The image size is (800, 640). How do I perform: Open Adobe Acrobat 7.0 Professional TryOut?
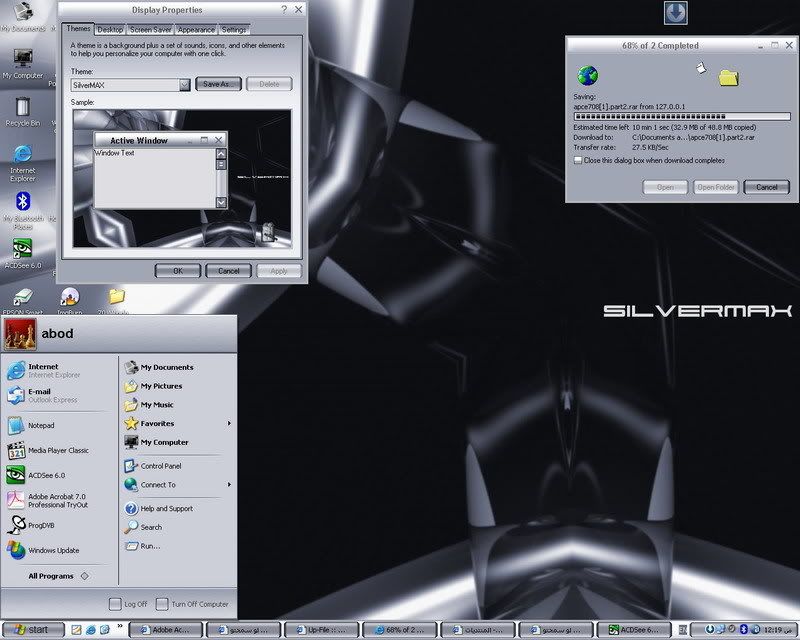point(48,501)
